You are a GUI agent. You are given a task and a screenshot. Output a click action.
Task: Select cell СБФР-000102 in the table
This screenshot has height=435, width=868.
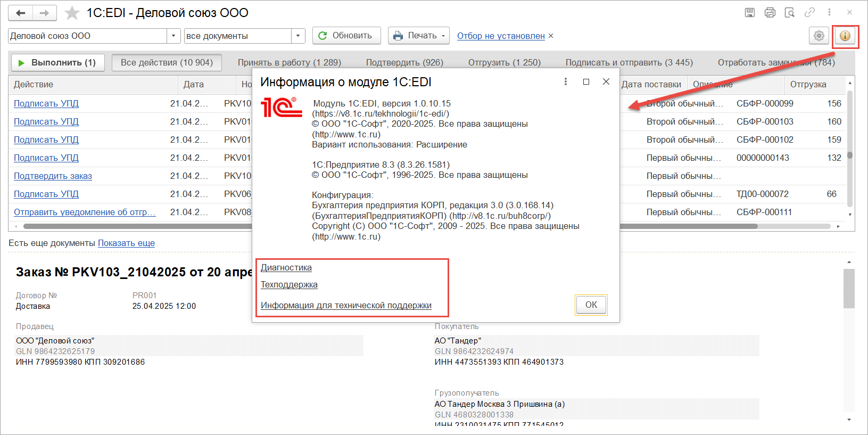pos(765,139)
